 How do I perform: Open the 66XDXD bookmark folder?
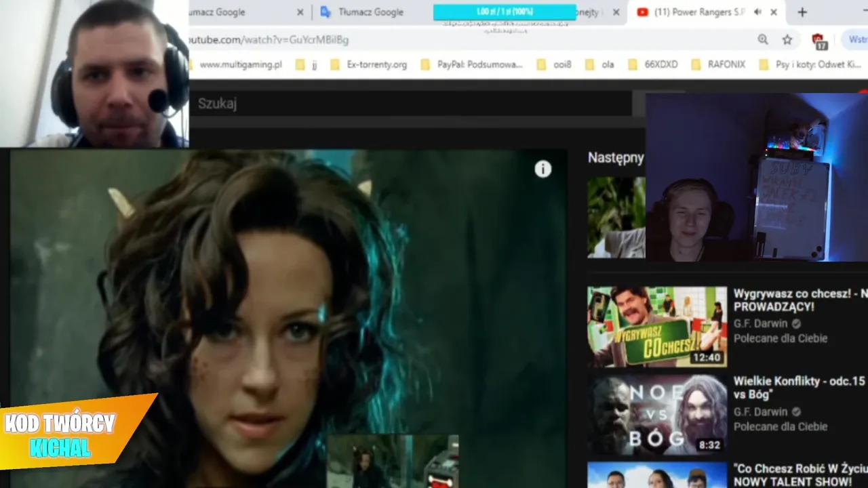653,65
